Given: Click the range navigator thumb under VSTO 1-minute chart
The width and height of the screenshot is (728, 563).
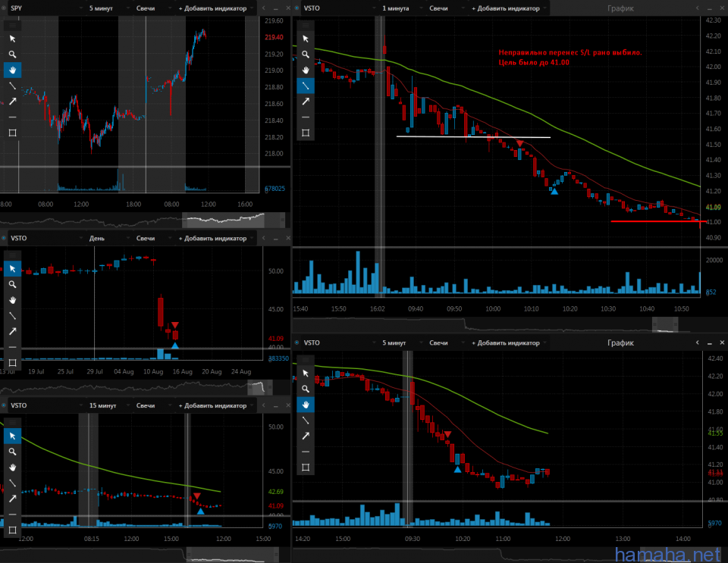Looking at the screenshot, I should point(665,324).
